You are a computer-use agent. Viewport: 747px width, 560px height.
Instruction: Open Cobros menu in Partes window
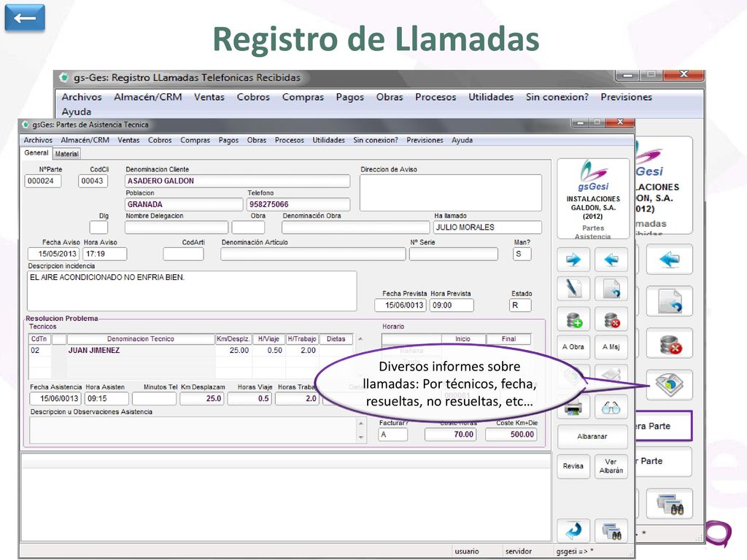point(160,140)
